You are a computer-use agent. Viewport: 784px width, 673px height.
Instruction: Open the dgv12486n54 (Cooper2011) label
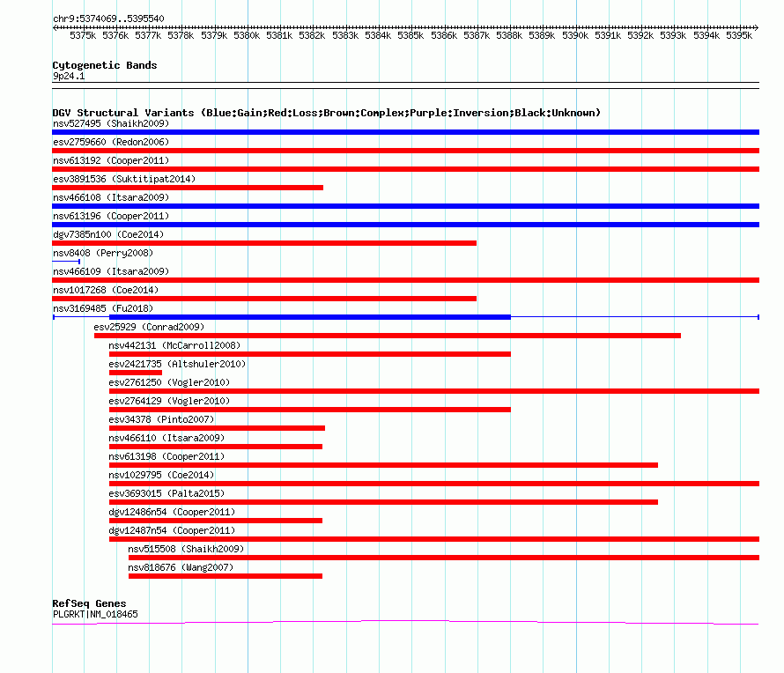click(172, 512)
